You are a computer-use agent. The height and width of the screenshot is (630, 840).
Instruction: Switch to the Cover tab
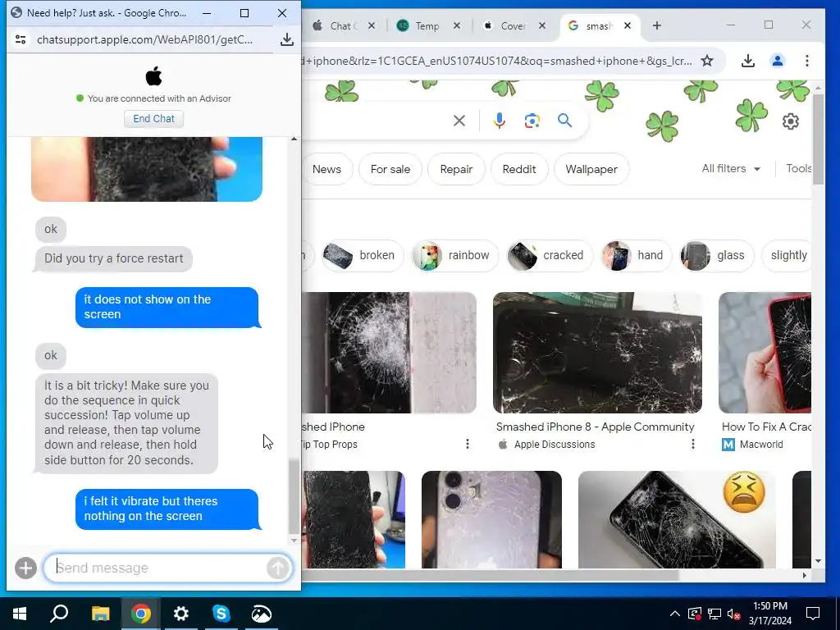pyautogui.click(x=512, y=25)
